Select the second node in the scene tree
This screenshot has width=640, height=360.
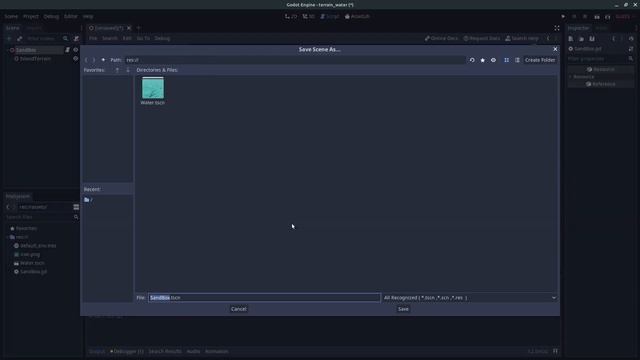tap(35, 59)
